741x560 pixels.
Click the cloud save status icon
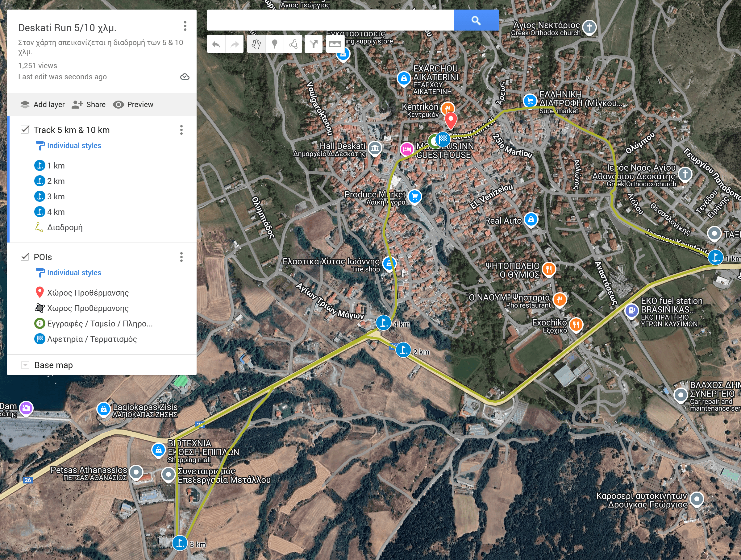click(x=185, y=77)
